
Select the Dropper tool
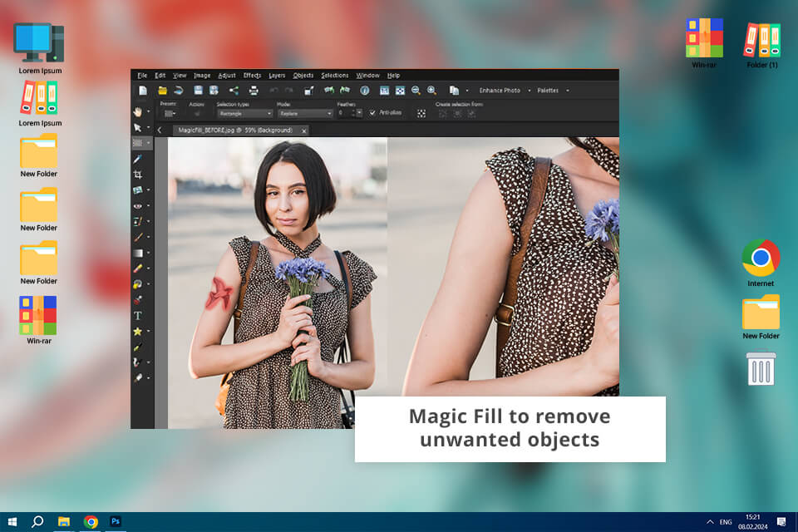137,159
